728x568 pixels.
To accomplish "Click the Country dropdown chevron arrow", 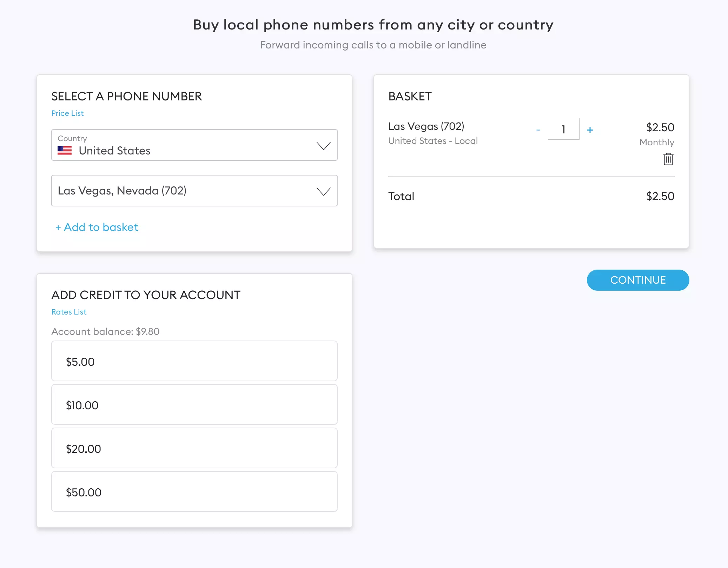I will coord(323,146).
